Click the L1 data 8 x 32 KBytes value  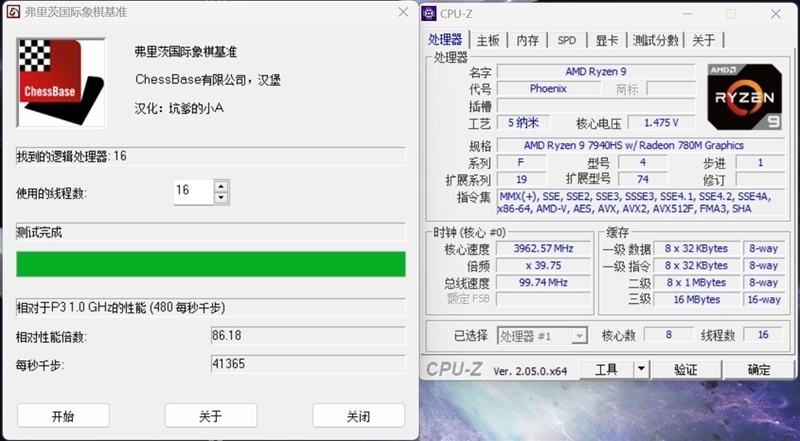[696, 249]
